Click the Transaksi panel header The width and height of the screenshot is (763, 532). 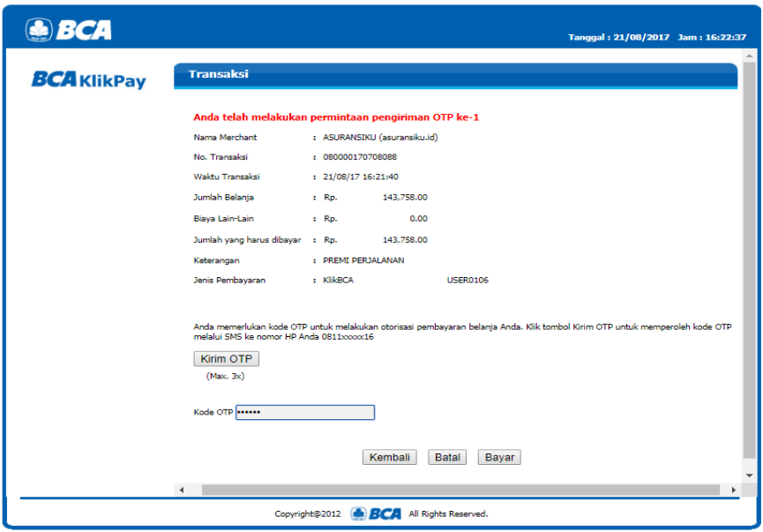(455, 76)
